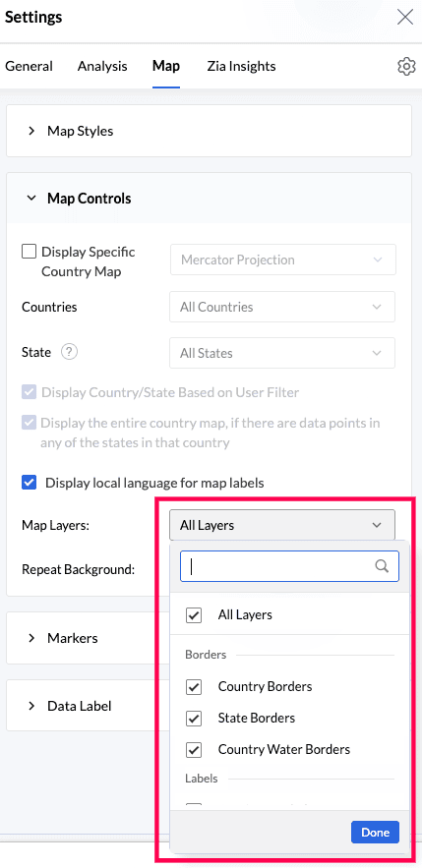Close the Map Layers All Layers dropdown
422x868 pixels.
(282, 525)
